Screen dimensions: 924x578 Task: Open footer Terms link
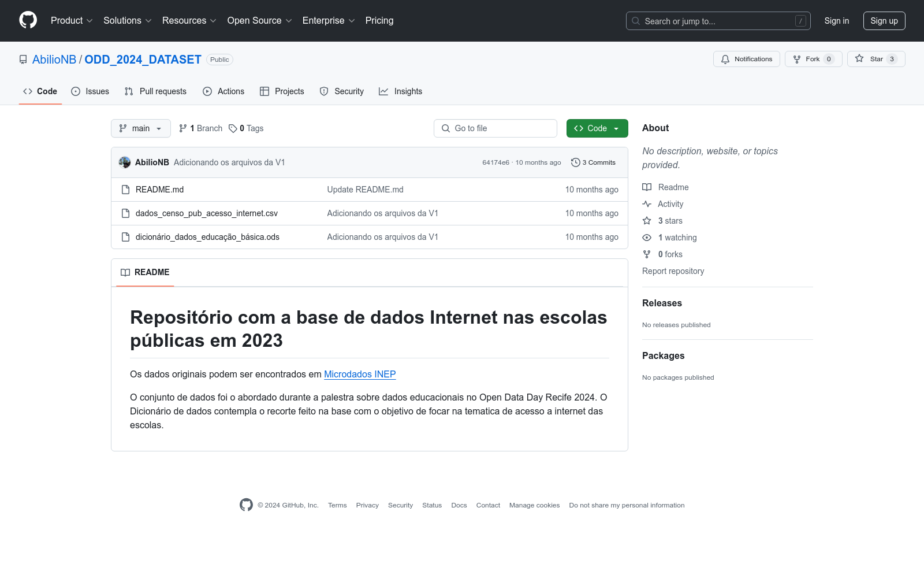pos(337,505)
